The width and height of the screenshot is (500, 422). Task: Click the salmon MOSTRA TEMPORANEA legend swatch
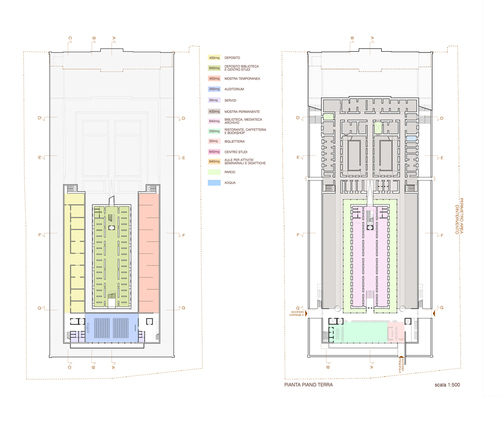point(214,79)
